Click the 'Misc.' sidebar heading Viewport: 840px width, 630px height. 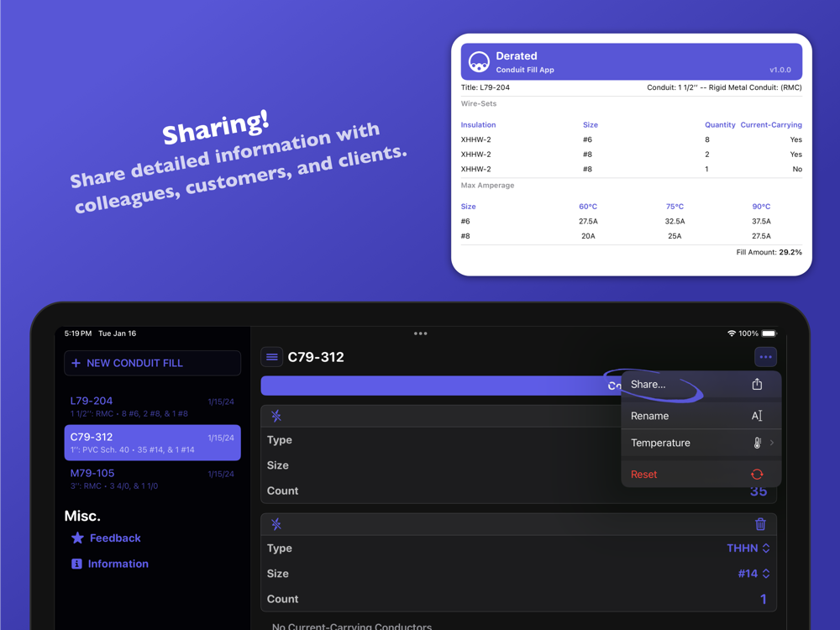click(x=82, y=516)
